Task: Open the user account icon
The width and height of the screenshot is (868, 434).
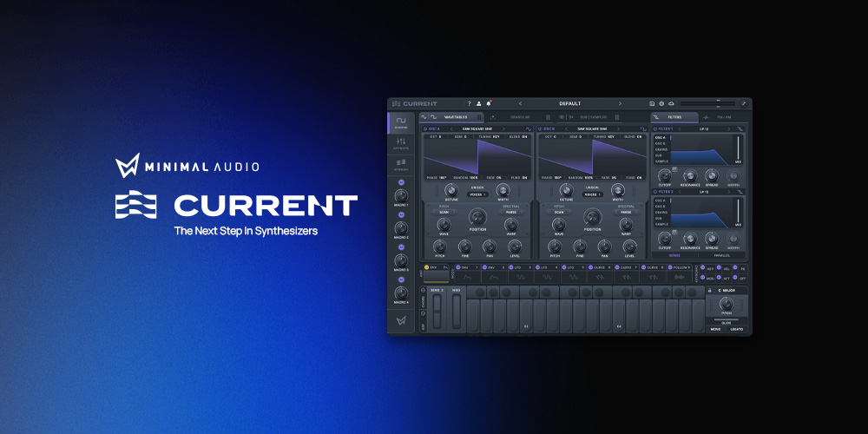Action: tap(479, 103)
